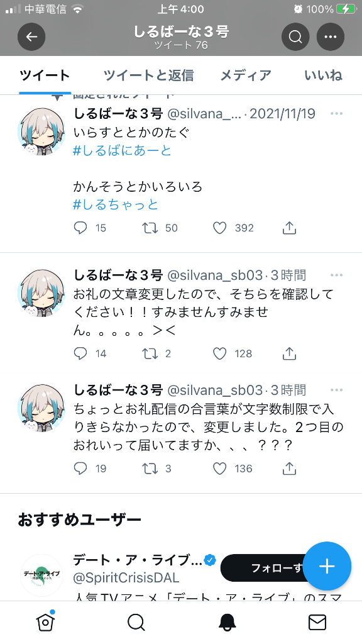Open the profile three-dots options menu
Viewport: 362px width, 644px height.
(x=331, y=37)
